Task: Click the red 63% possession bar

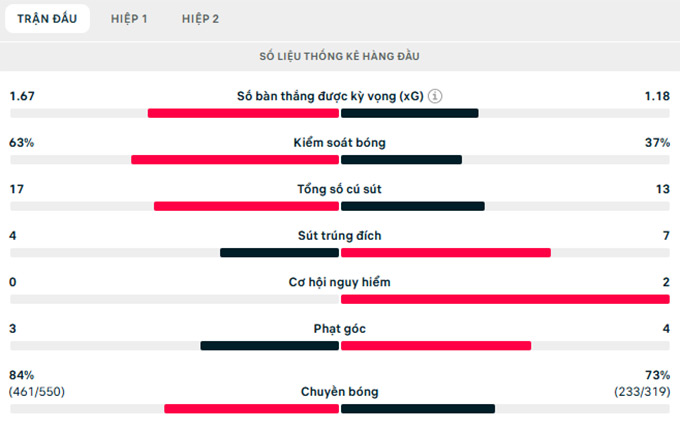Action: (x=235, y=159)
